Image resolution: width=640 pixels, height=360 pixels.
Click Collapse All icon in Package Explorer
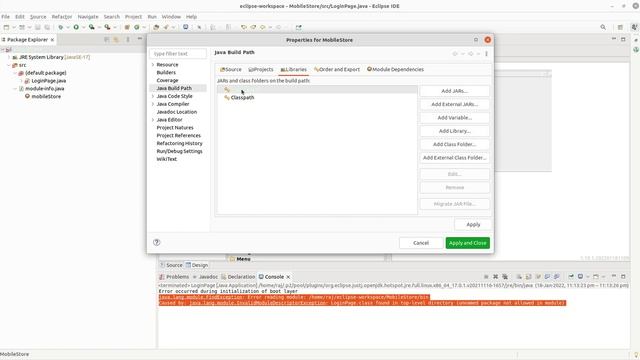(107, 40)
